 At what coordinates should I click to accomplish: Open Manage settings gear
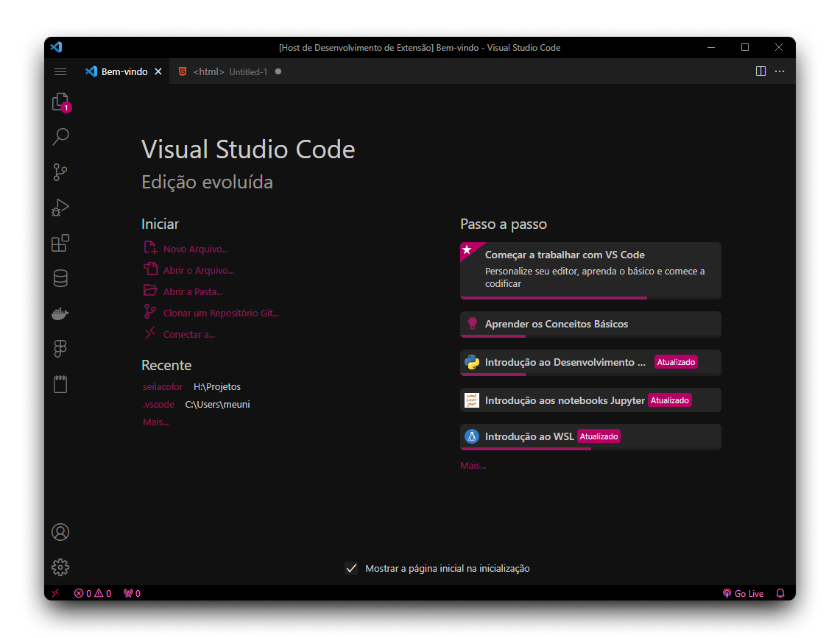60,567
